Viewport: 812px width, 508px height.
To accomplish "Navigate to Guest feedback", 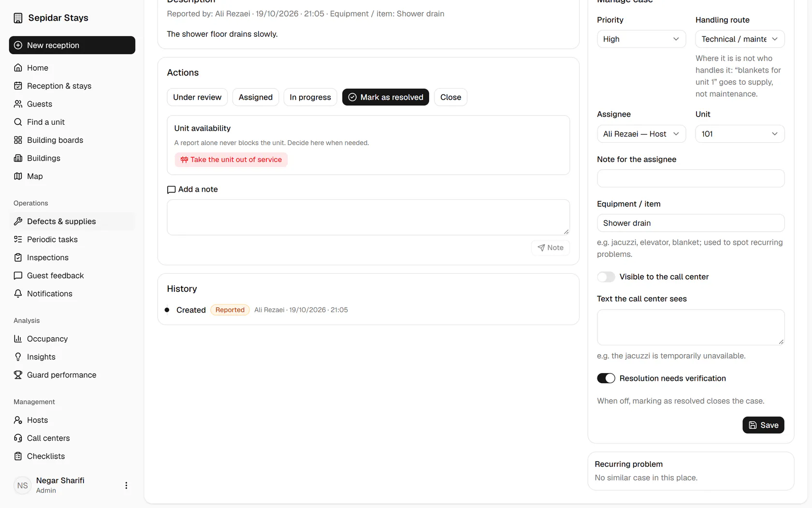I will tap(72, 275).
